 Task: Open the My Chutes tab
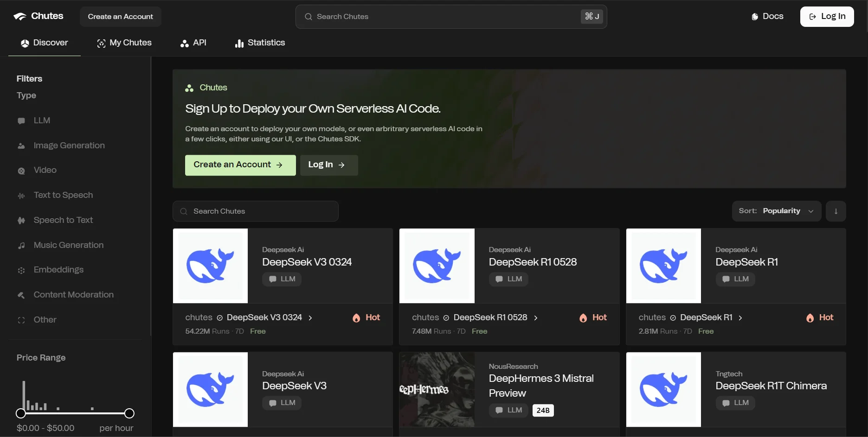[x=124, y=43]
